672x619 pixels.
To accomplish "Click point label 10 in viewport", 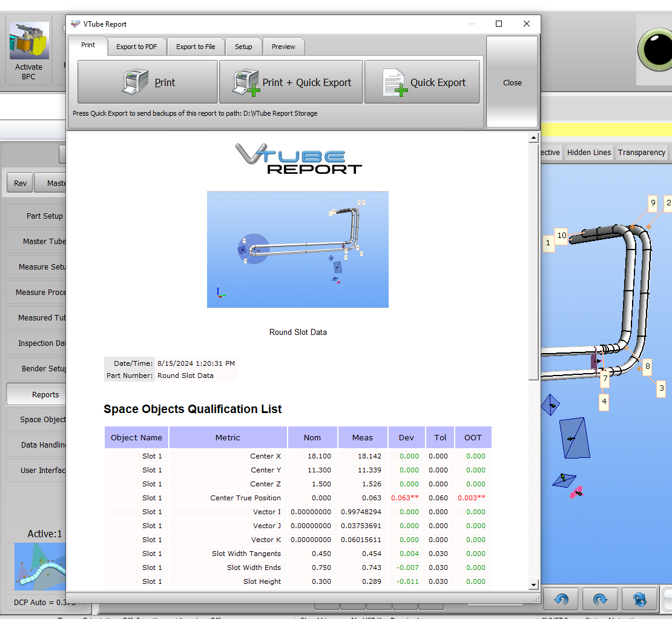I will pos(561,236).
